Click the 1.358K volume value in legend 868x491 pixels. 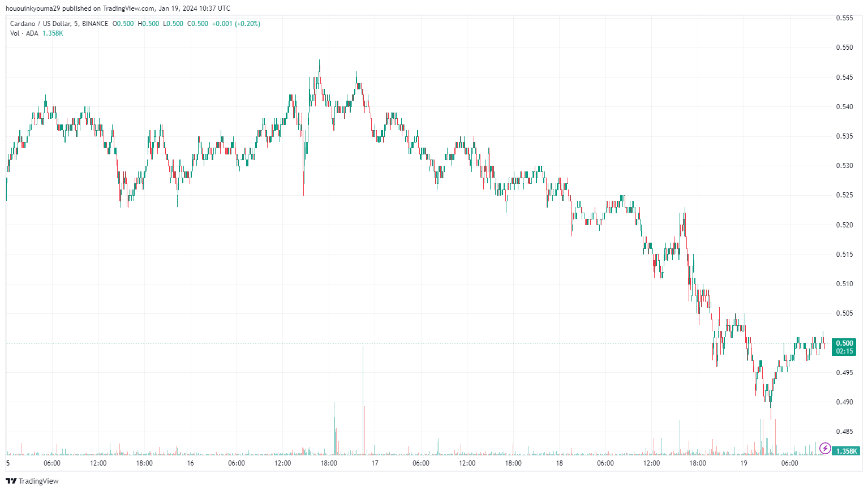coord(53,33)
